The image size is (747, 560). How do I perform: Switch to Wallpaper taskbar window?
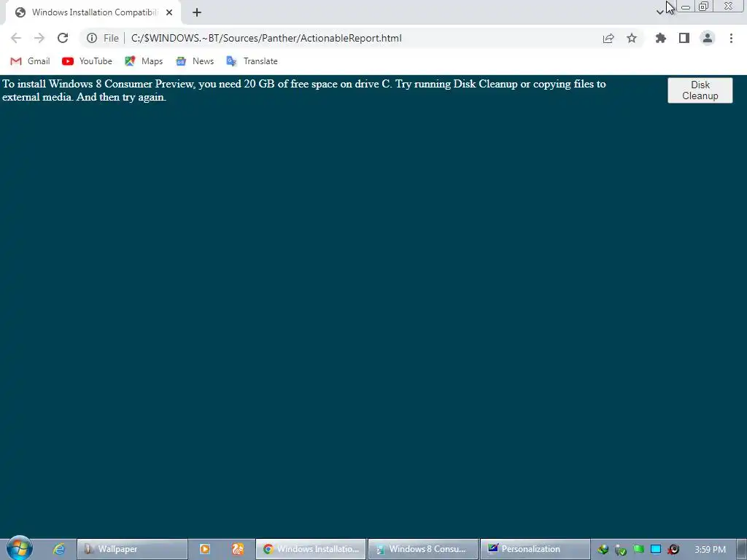132,549
